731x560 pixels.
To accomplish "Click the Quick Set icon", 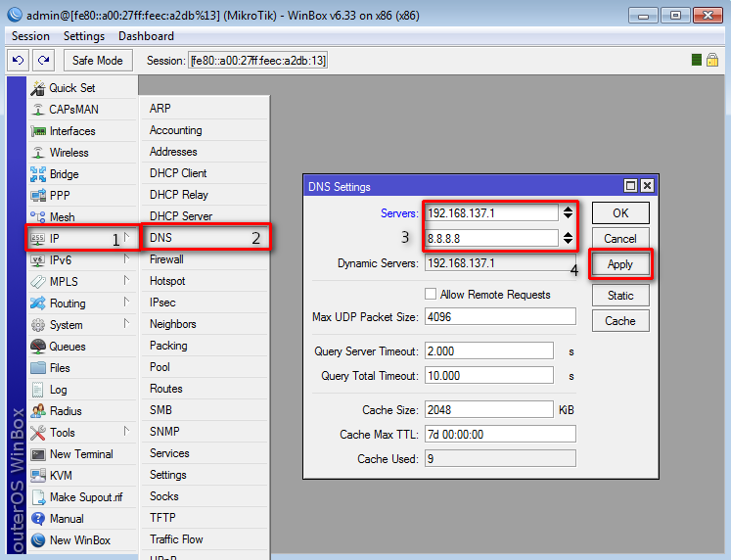I will pyautogui.click(x=38, y=88).
